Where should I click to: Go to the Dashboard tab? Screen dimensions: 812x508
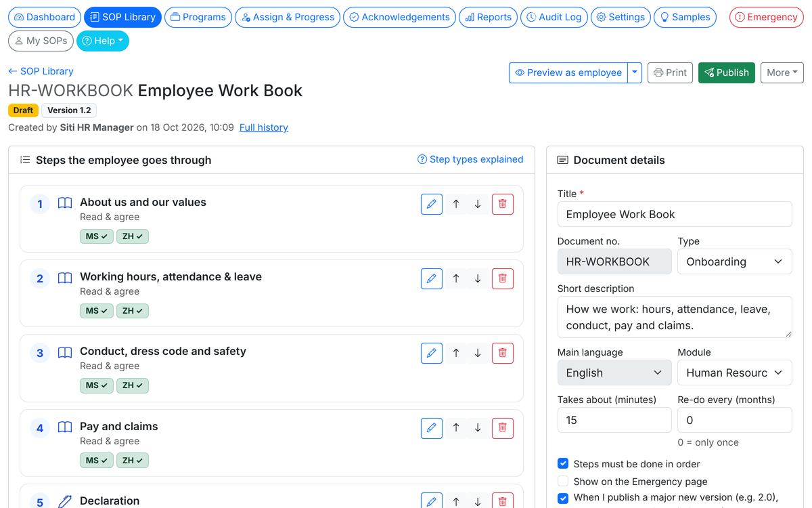[x=45, y=17]
